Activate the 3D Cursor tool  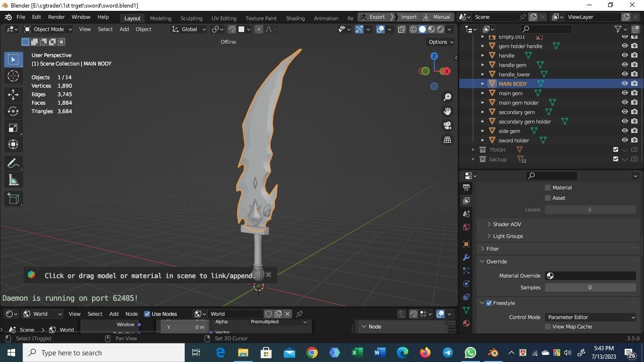(x=13, y=76)
